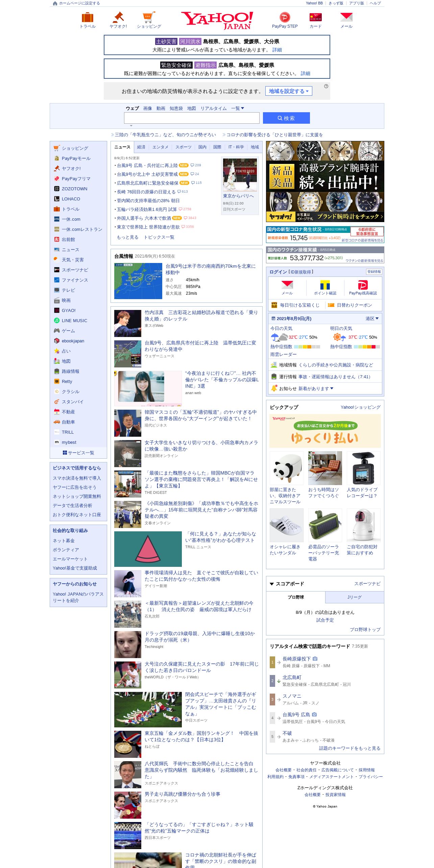The image size is (434, 868).
Task: Click the 自動車 car icon in sidebar
Action: (x=57, y=422)
